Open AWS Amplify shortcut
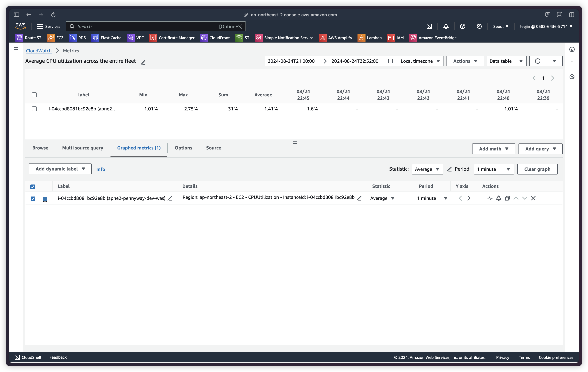This screenshot has width=588, height=372. tap(335, 38)
